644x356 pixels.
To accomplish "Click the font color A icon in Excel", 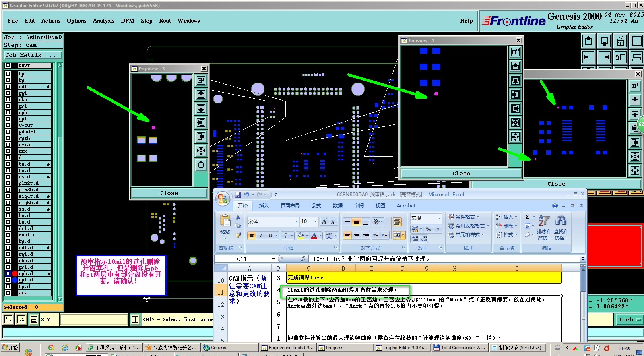I will point(314,236).
